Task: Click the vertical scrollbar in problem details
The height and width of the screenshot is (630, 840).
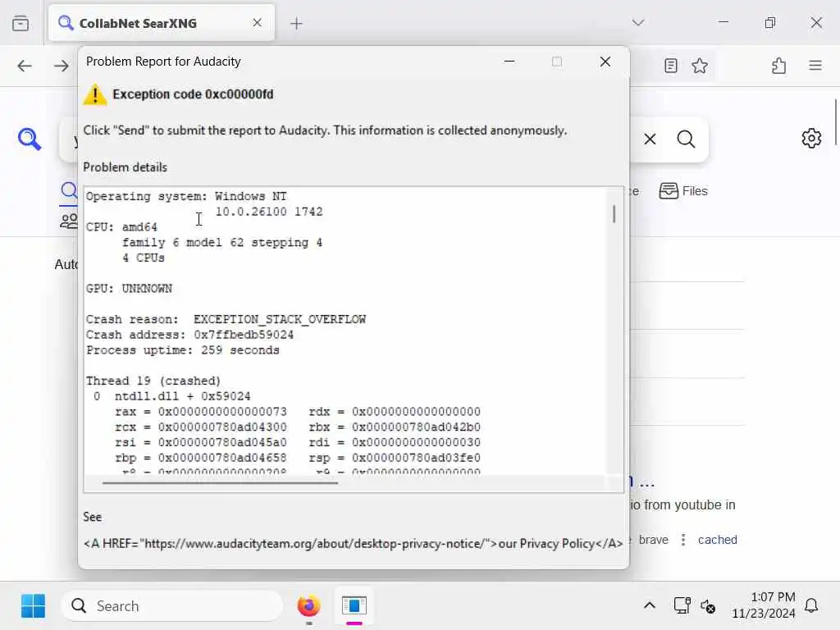Action: [614, 214]
